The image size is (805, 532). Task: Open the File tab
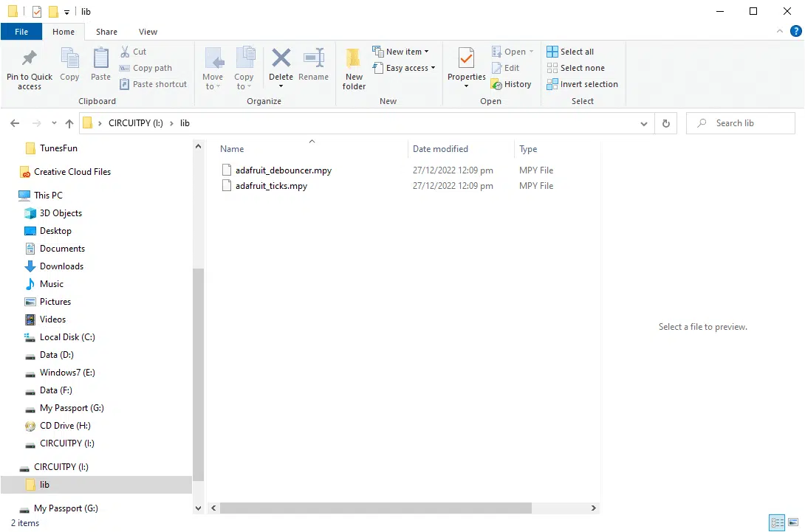pos(21,32)
